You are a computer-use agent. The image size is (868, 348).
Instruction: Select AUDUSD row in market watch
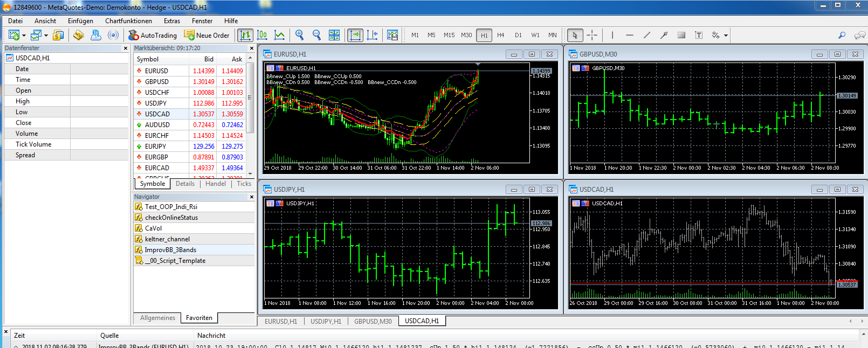pyautogui.click(x=190, y=124)
